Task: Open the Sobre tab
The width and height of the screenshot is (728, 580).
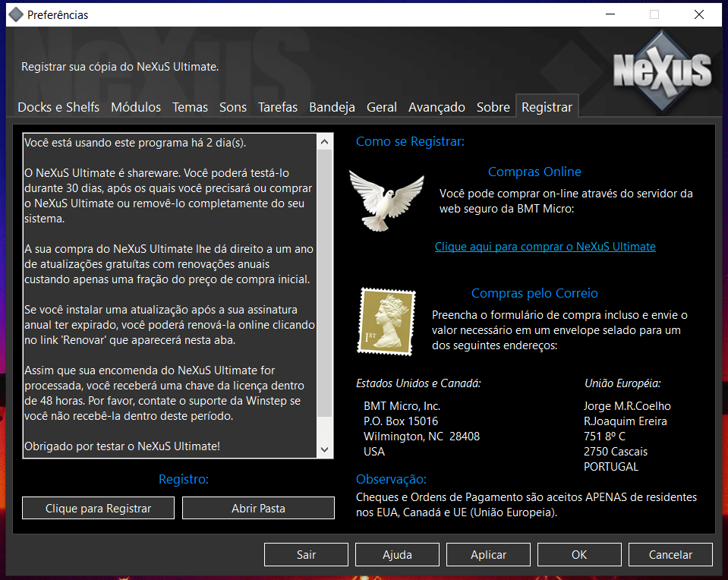Action: [493, 107]
